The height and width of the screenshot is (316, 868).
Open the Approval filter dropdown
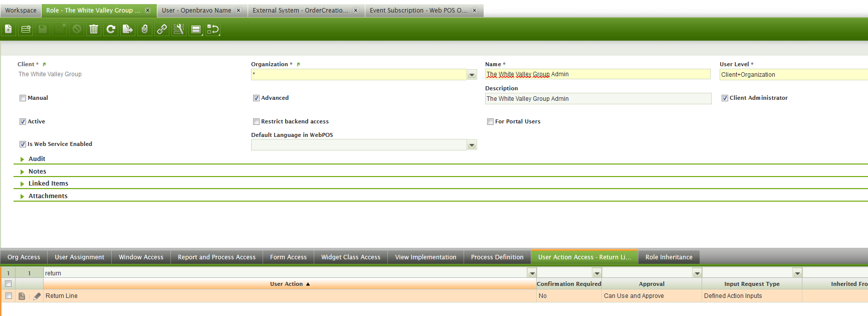[x=697, y=273]
